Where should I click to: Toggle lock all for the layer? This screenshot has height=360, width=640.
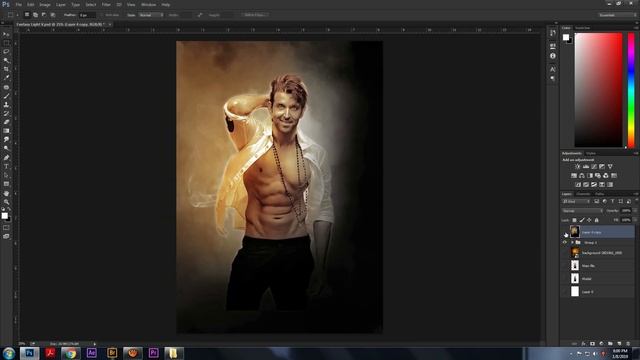pos(596,220)
